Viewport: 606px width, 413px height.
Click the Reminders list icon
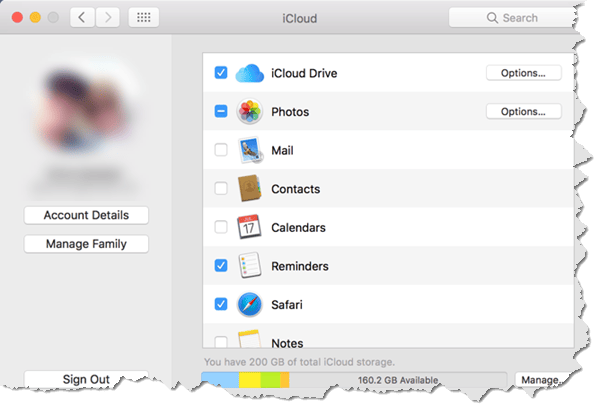coord(250,265)
